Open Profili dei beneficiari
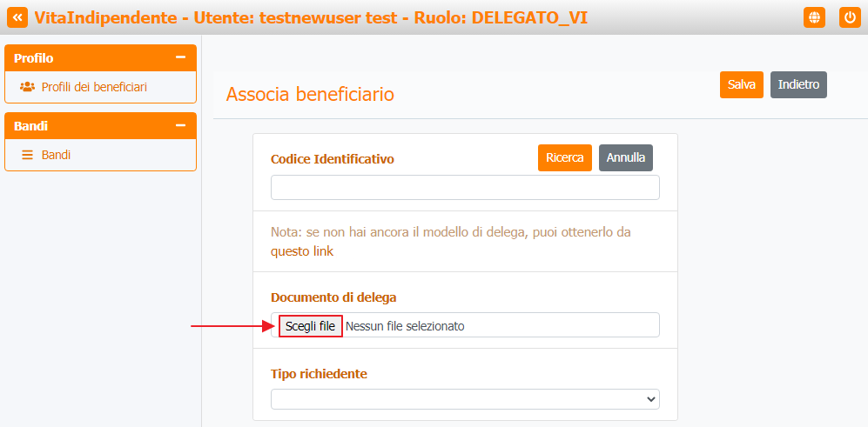 click(94, 87)
